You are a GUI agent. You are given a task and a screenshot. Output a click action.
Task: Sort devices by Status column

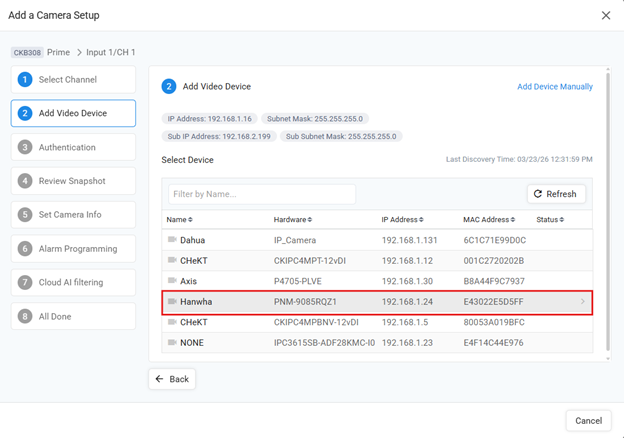coord(550,220)
